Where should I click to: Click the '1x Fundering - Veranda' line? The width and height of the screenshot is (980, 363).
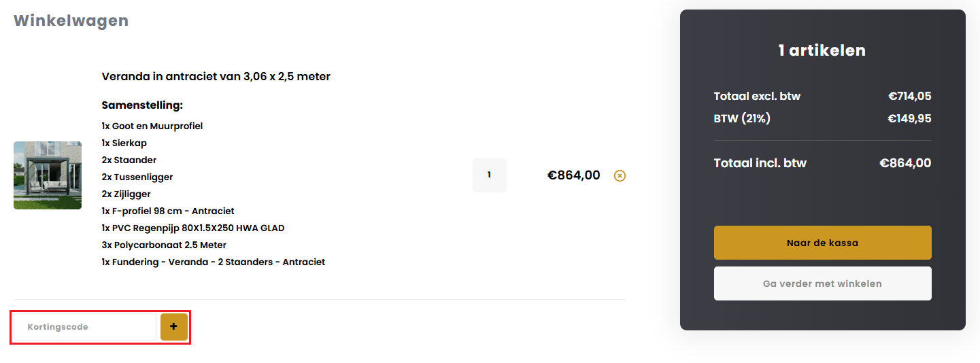(213, 262)
